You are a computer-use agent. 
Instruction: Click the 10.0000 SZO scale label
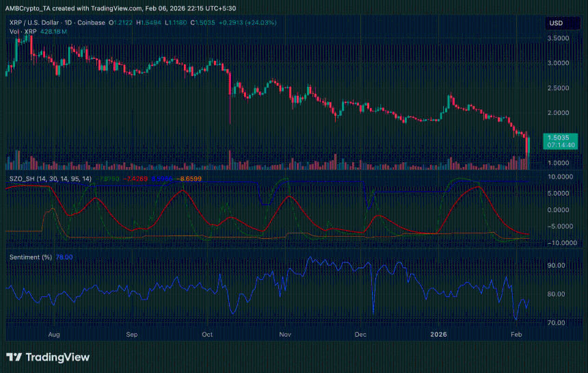[559, 177]
